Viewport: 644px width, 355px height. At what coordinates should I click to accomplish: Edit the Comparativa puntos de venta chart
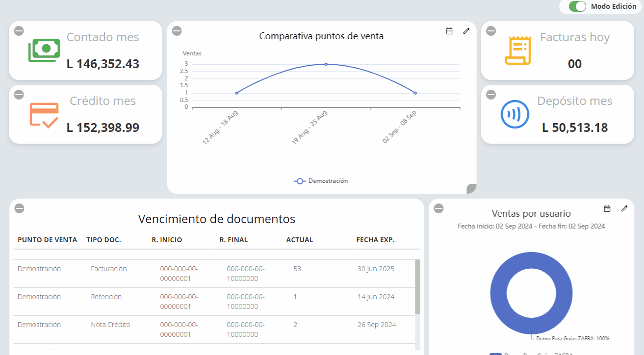coord(466,31)
